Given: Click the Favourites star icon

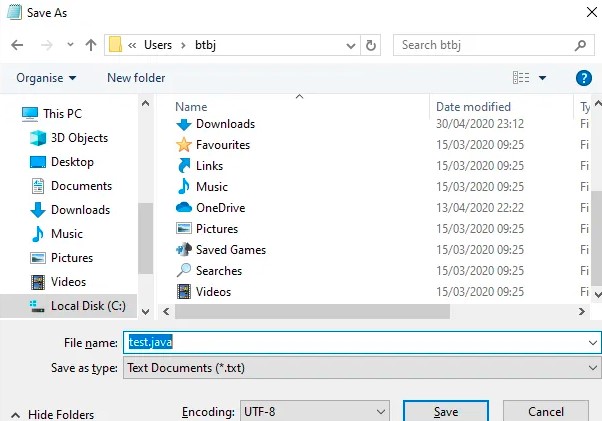Looking at the screenshot, I should click(x=184, y=145).
